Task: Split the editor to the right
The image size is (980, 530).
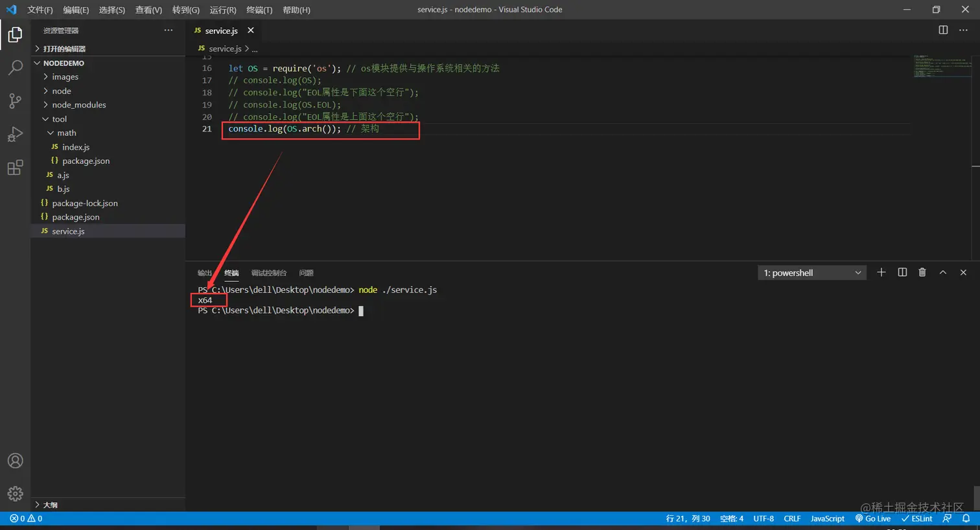Action: tap(943, 30)
